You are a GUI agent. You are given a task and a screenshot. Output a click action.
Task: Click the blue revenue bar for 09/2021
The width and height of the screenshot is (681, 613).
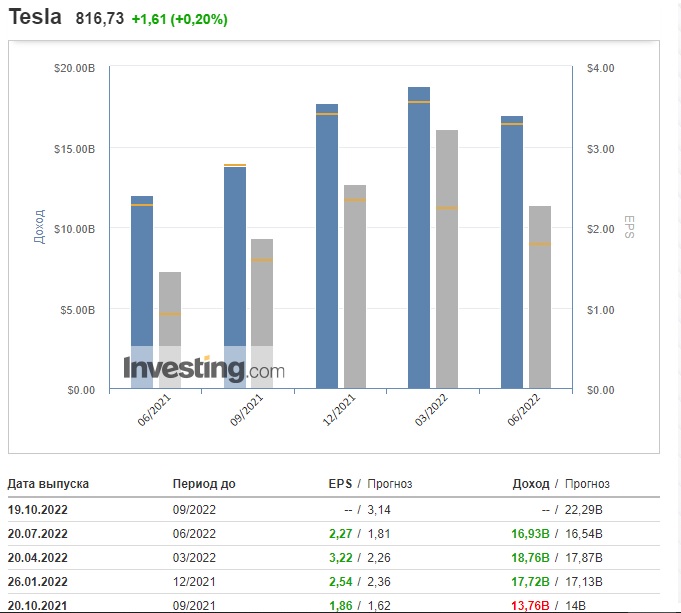[235, 277]
